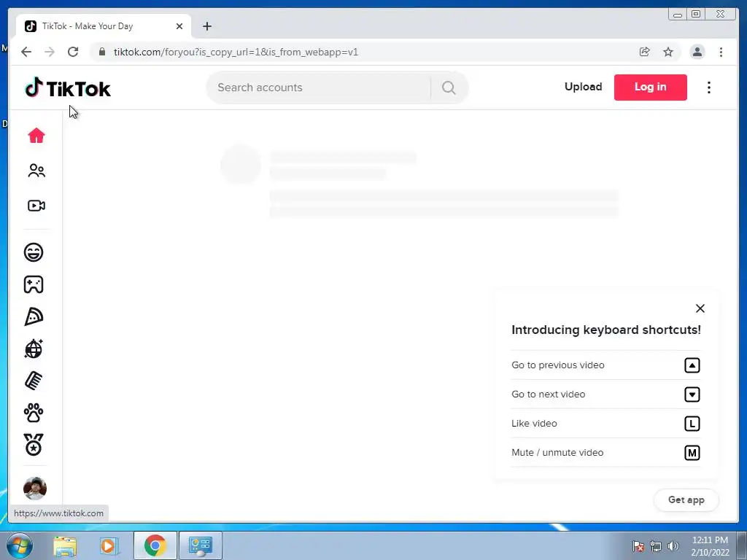747x560 pixels.
Task: Open the Windows Start menu
Action: (x=19, y=545)
